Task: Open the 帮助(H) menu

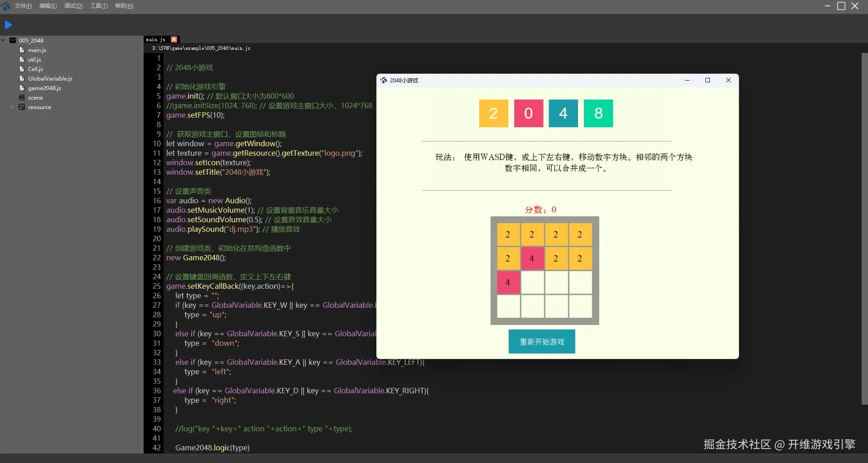Action: tap(124, 6)
